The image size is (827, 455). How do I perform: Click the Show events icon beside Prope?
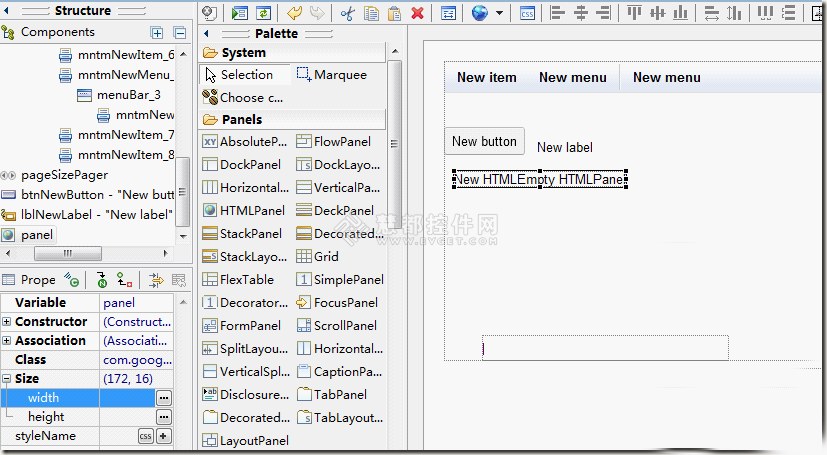point(71,280)
